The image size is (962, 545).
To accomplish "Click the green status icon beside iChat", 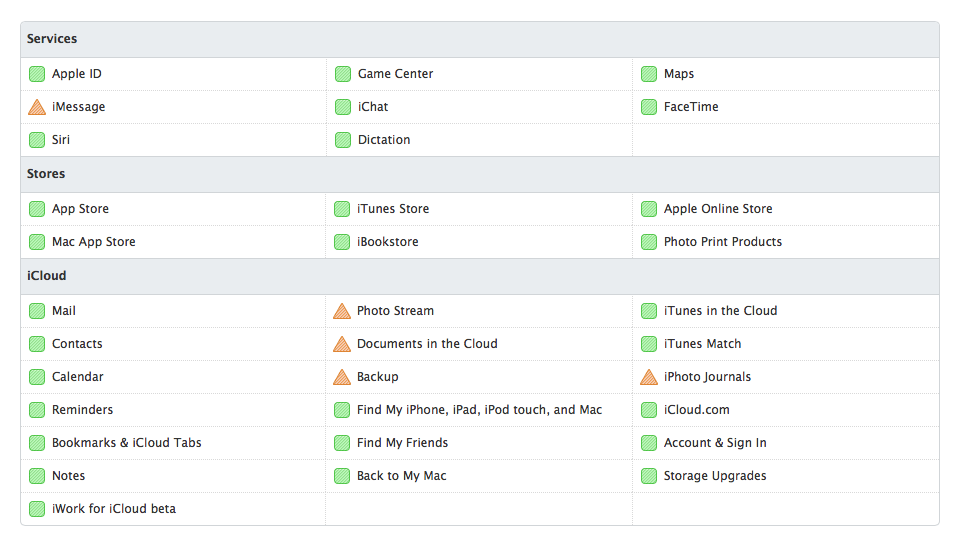I will tap(343, 107).
